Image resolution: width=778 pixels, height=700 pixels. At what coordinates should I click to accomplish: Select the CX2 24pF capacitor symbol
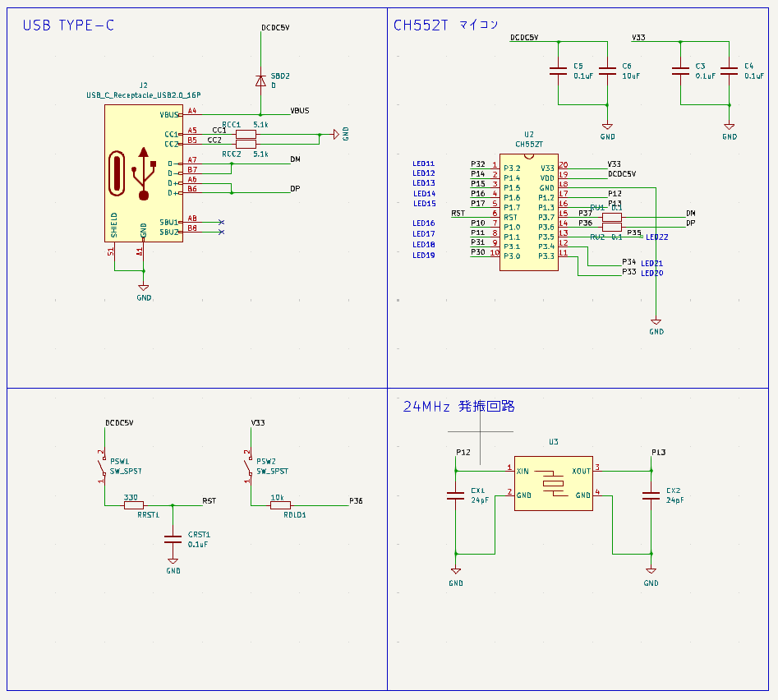click(x=651, y=495)
